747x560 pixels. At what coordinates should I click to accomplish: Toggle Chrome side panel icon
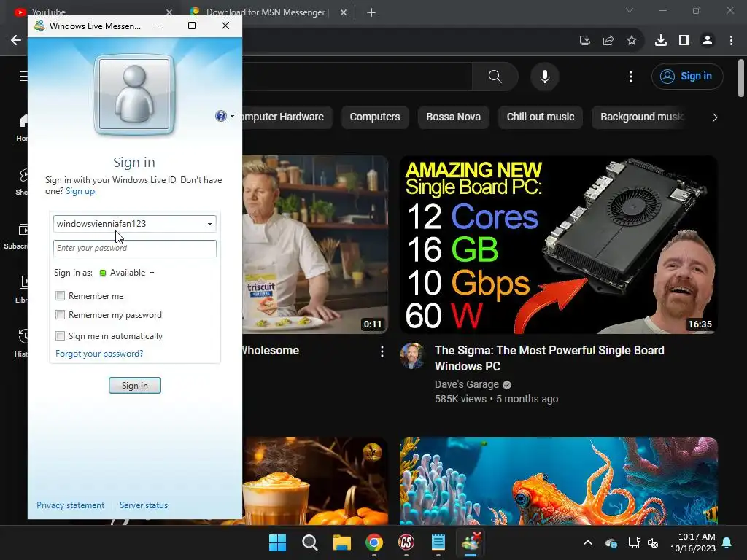[x=684, y=41]
